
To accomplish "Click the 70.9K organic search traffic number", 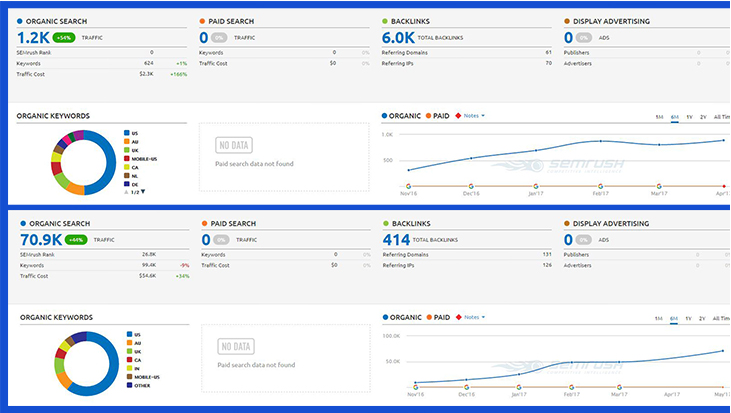I will (x=40, y=240).
